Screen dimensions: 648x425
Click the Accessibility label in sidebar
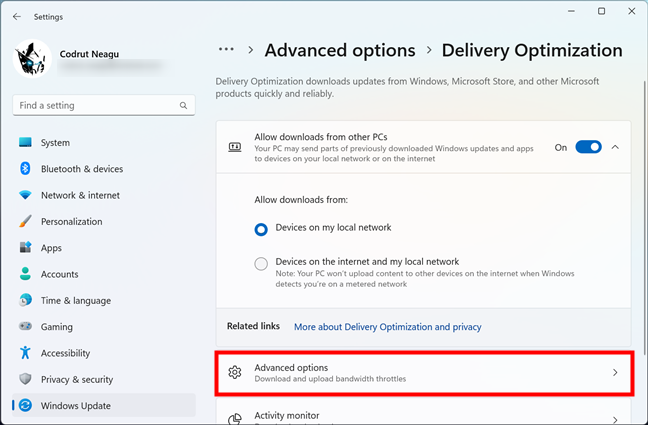tap(65, 353)
